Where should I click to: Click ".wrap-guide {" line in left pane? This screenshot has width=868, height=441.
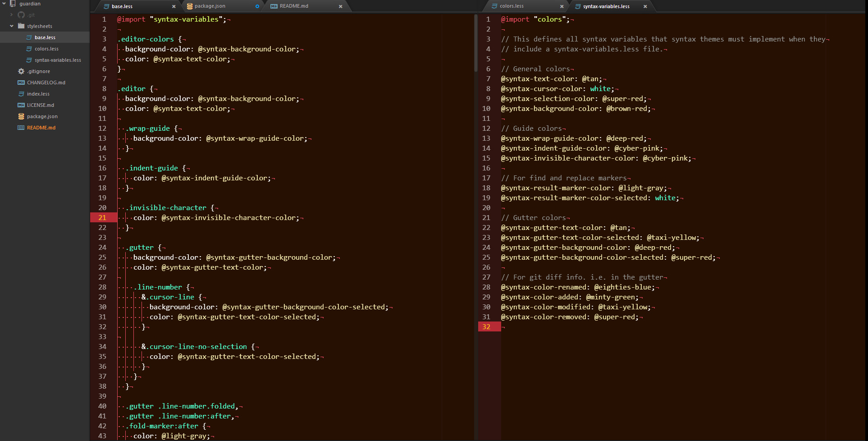point(151,129)
